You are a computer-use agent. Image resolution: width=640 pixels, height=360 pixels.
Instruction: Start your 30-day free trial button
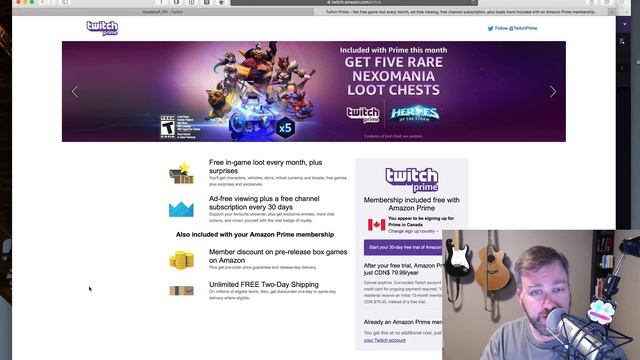pyautogui.click(x=403, y=247)
